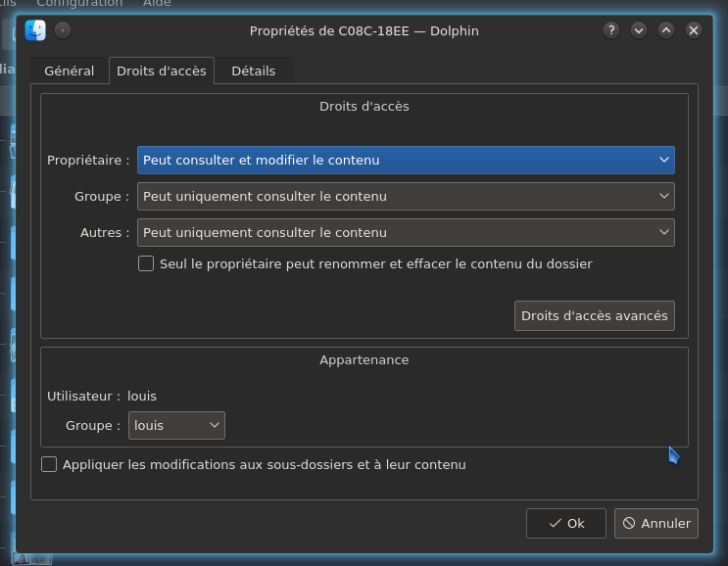Click the Finder-style window icon in the title bar
The width and height of the screenshot is (728, 566).
[x=36, y=30]
